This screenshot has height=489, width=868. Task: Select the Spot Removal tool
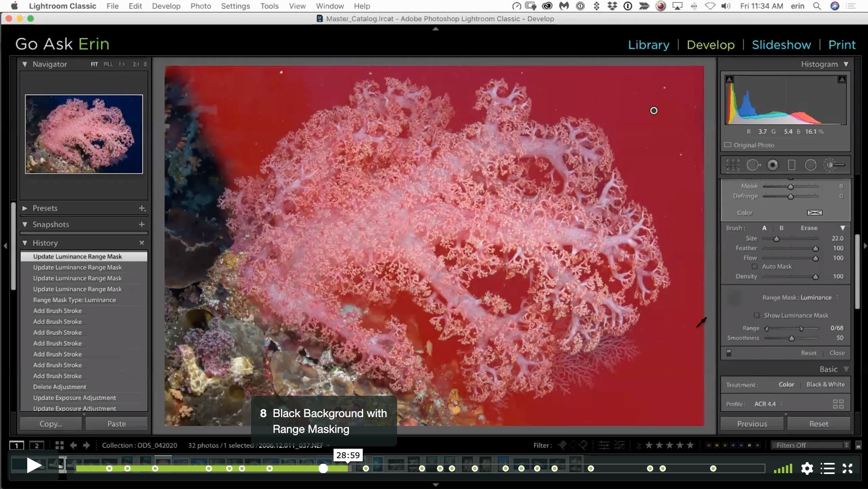coord(753,165)
